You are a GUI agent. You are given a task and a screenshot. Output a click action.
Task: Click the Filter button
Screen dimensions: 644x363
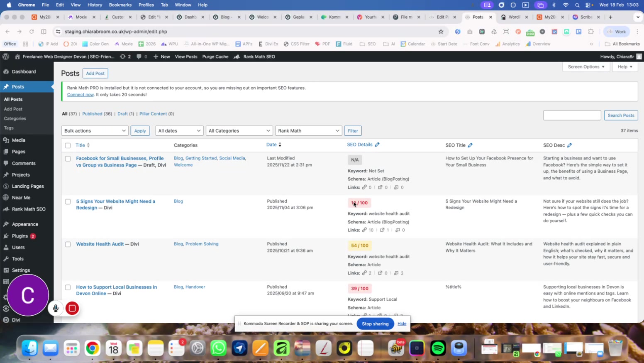point(353,131)
